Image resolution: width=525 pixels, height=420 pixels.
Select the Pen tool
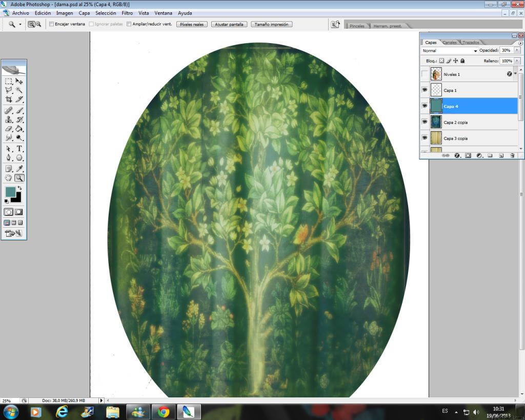9,158
